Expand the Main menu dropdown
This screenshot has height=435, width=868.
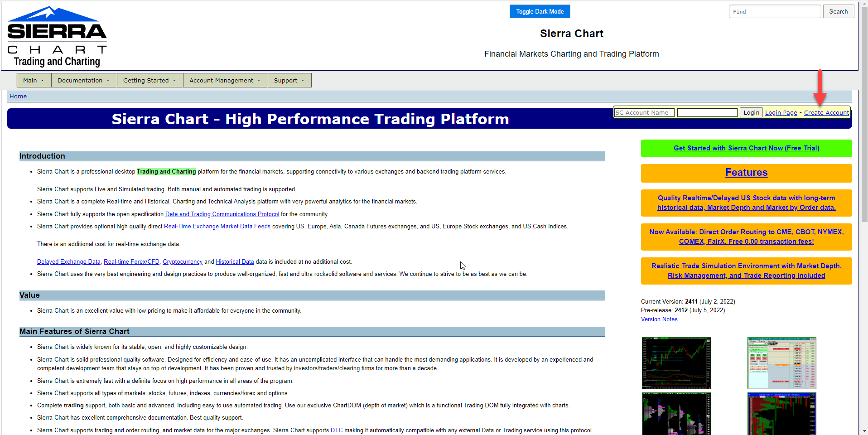coord(34,81)
